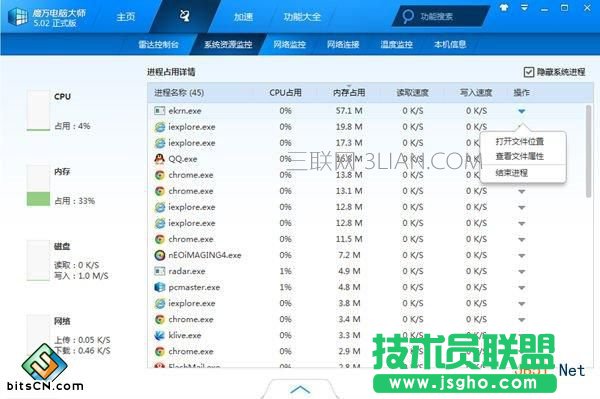The image size is (600, 399).
Task: Open 雷达控制台 sub-tab
Action: click(158, 44)
